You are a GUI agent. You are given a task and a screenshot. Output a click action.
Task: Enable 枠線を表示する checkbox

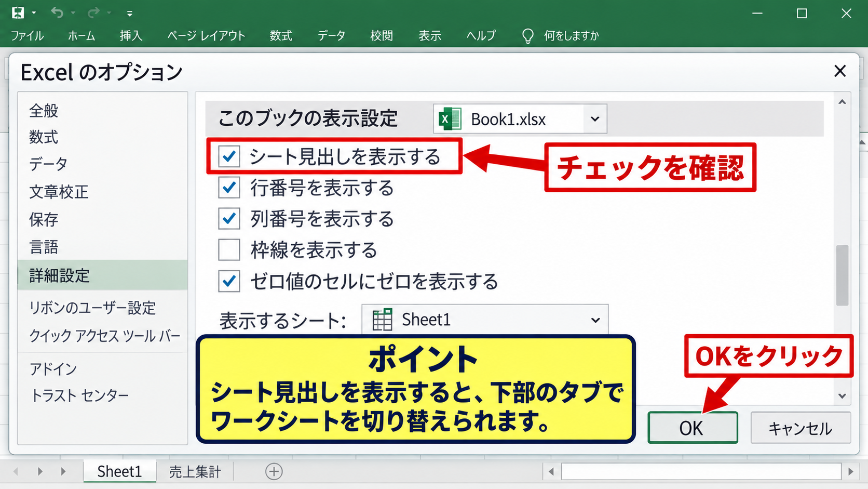point(229,250)
